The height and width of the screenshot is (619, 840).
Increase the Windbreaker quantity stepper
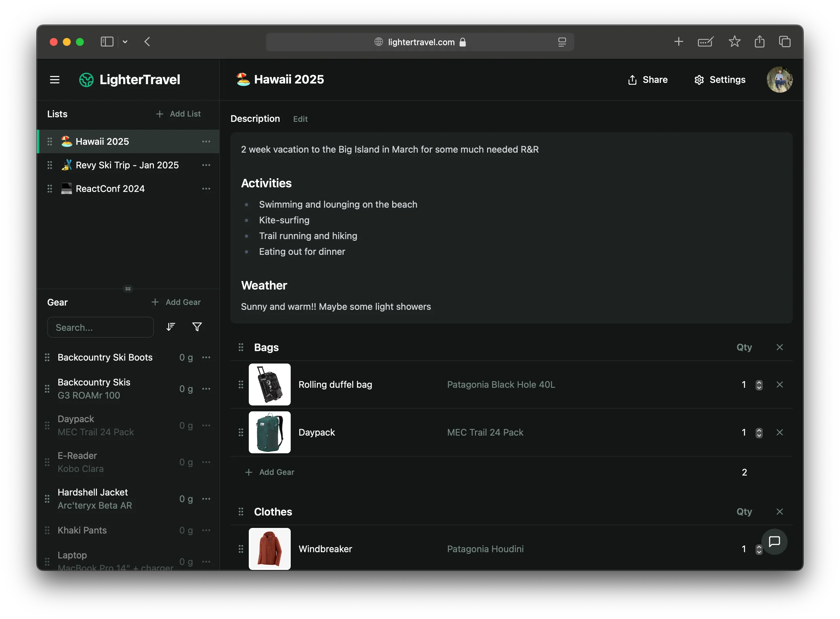point(759,546)
